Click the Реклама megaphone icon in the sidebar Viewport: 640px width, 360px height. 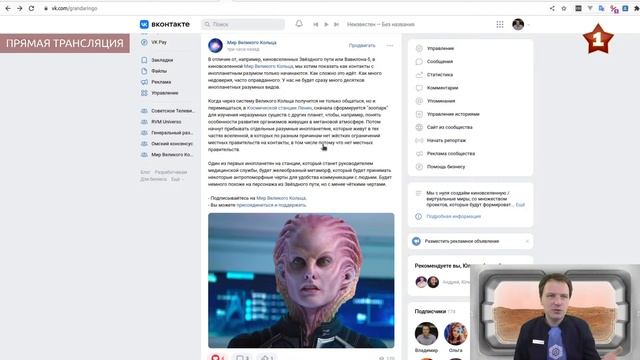point(144,82)
